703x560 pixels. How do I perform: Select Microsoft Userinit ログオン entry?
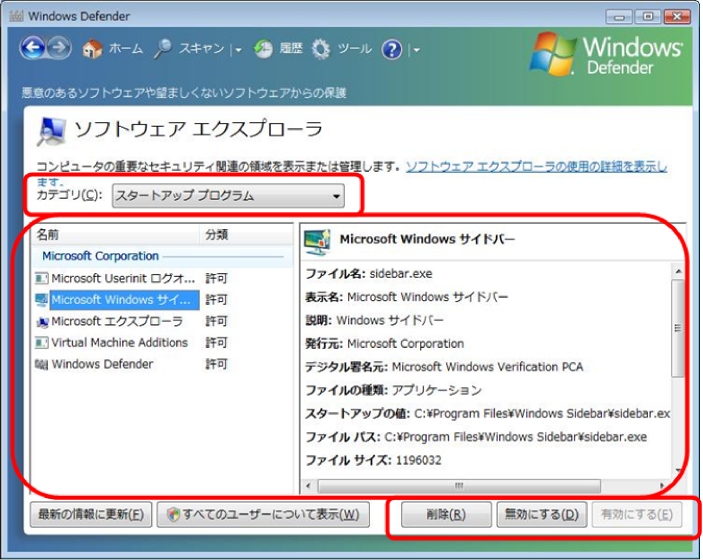tap(122, 278)
